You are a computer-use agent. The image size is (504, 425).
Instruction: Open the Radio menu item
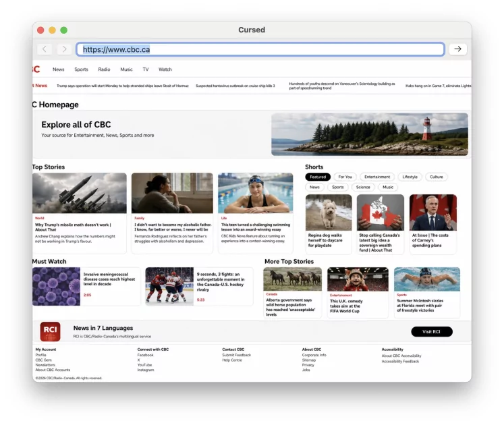click(104, 69)
